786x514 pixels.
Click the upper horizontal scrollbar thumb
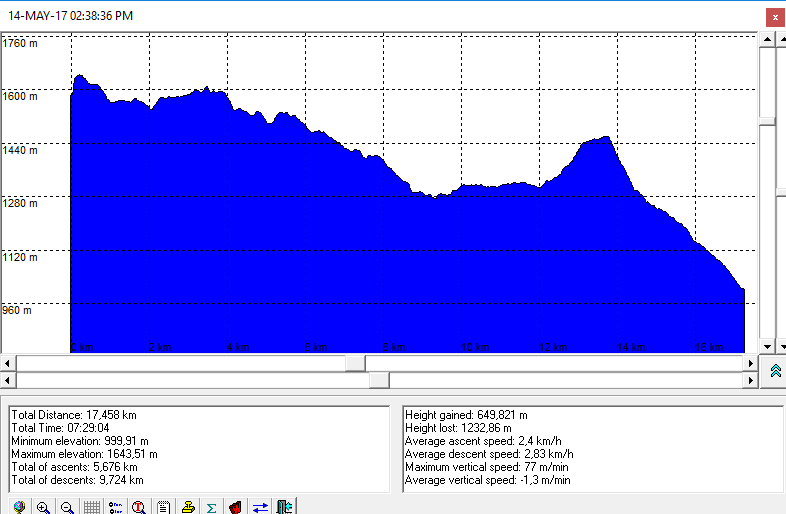(x=355, y=362)
